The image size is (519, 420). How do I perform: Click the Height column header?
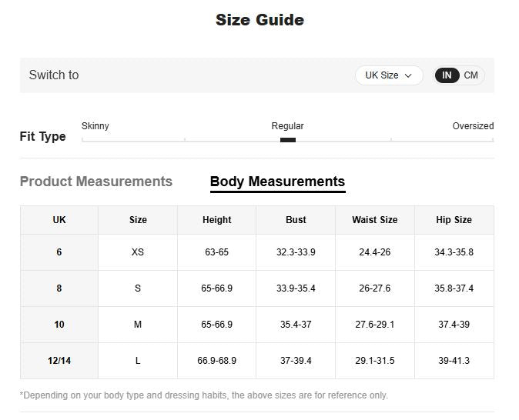pos(216,220)
